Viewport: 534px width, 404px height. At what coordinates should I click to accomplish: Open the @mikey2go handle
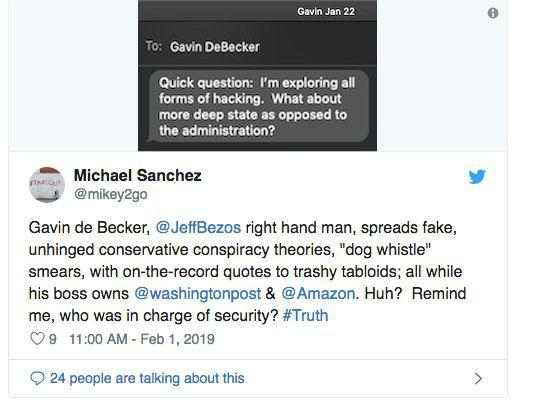pyautogui.click(x=111, y=195)
